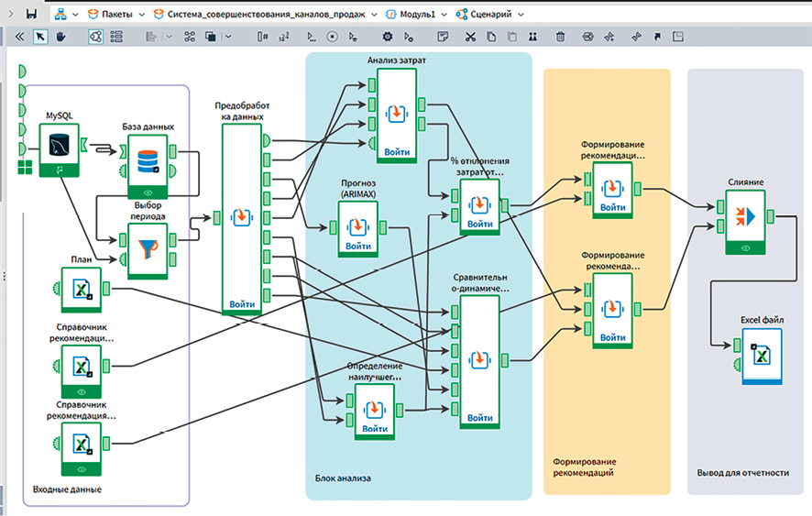Click the trash delete icon
812x516 pixels.
pyautogui.click(x=560, y=37)
